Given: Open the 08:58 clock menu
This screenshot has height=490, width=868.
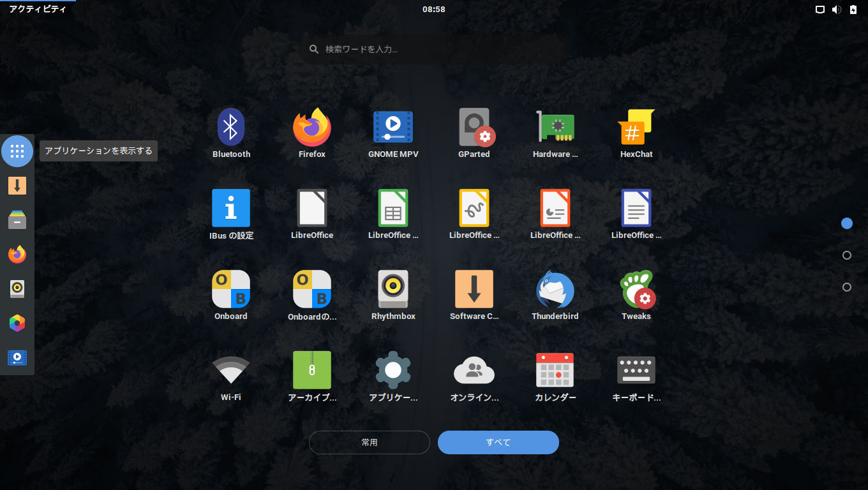Looking at the screenshot, I should click(434, 10).
